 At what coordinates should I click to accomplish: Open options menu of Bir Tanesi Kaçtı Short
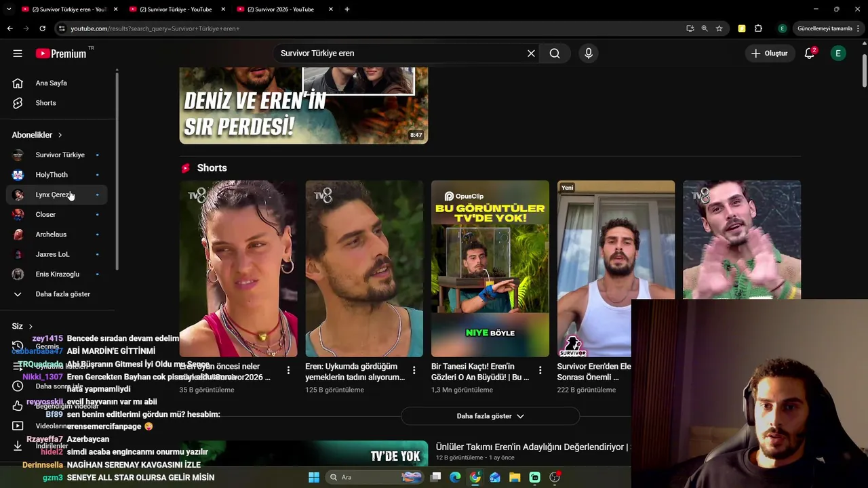(540, 371)
